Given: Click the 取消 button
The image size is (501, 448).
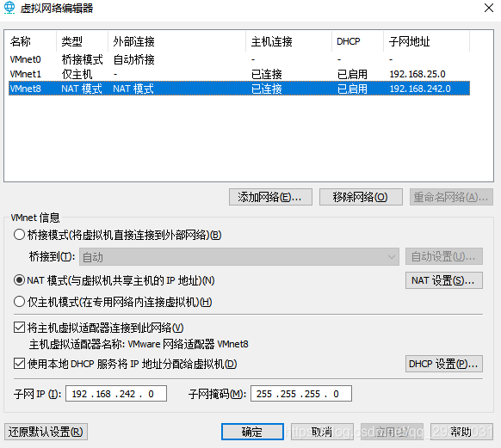Looking at the screenshot, I should pyautogui.click(x=322, y=432).
